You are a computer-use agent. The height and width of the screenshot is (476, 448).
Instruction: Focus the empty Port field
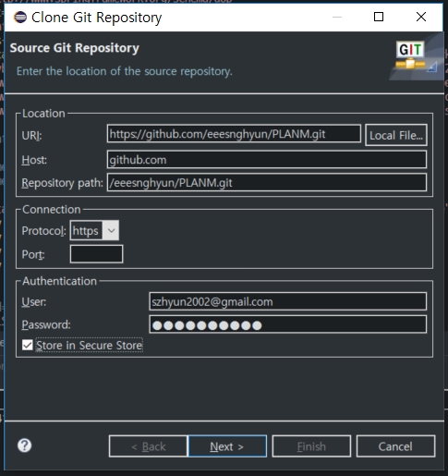(x=96, y=254)
